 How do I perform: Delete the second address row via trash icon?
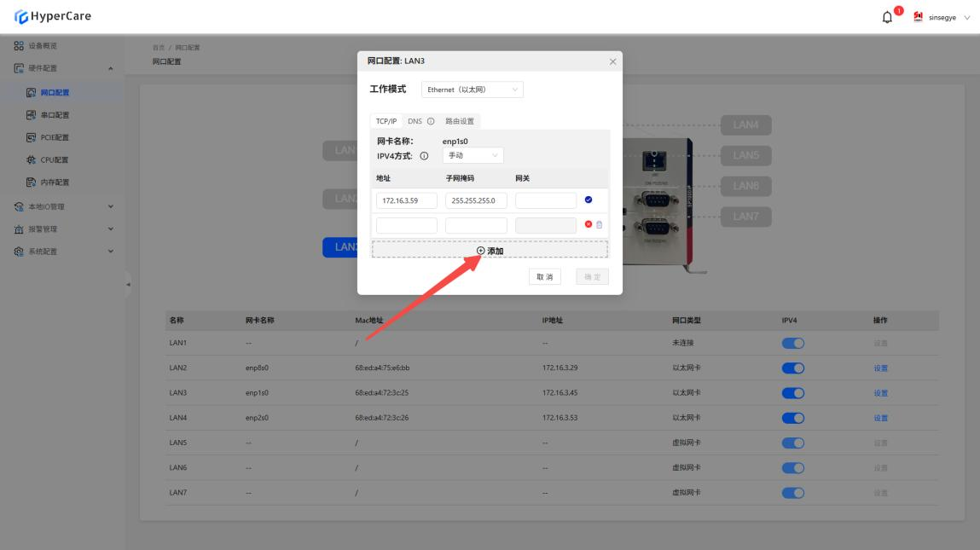599,225
